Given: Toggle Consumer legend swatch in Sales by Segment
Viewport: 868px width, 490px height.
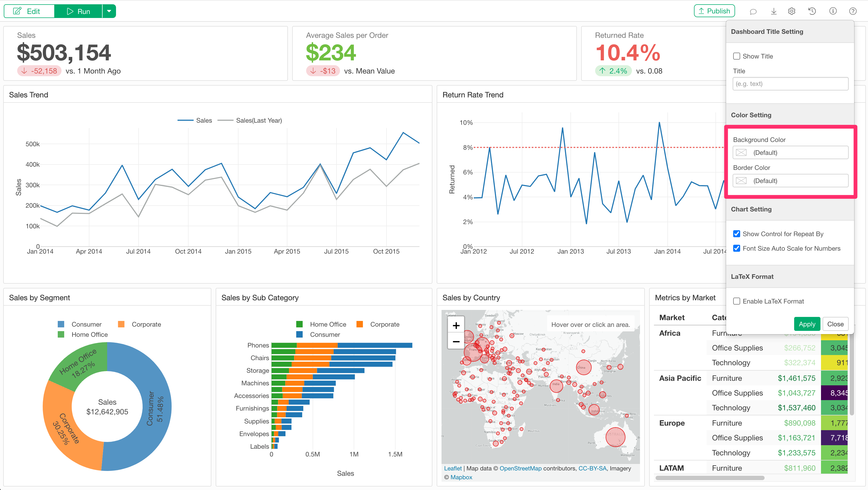Looking at the screenshot, I should pos(61,324).
